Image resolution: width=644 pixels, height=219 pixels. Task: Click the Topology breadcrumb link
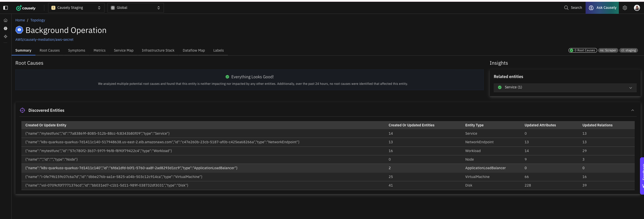38,20
